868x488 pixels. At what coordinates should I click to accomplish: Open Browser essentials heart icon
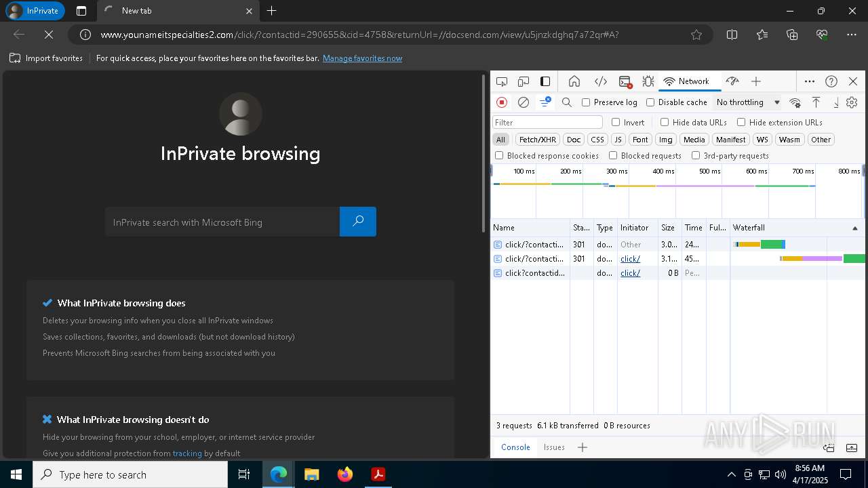pos(822,35)
